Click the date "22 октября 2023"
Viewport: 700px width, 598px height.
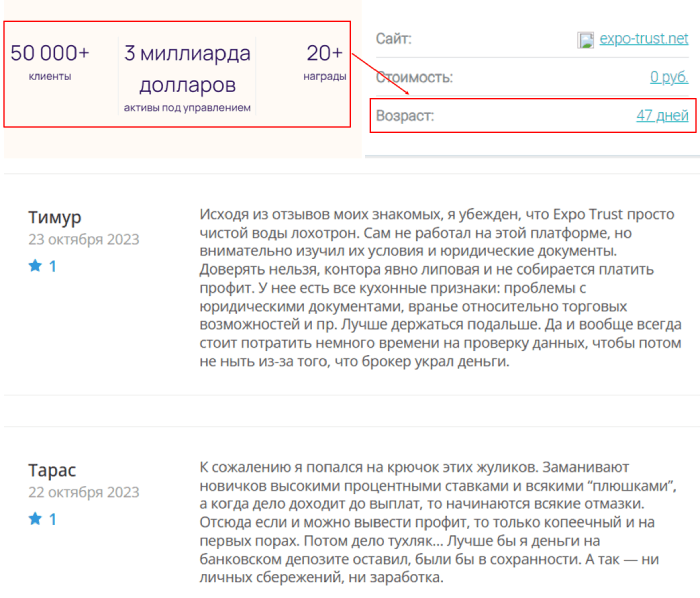[x=84, y=492]
